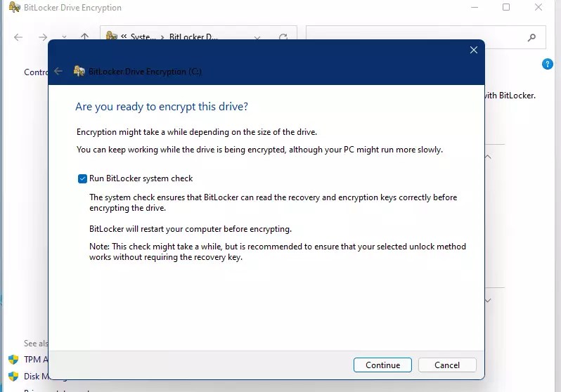The height and width of the screenshot is (392, 561).
Task: Open recent locations dropdown arrow
Action: pos(64,37)
